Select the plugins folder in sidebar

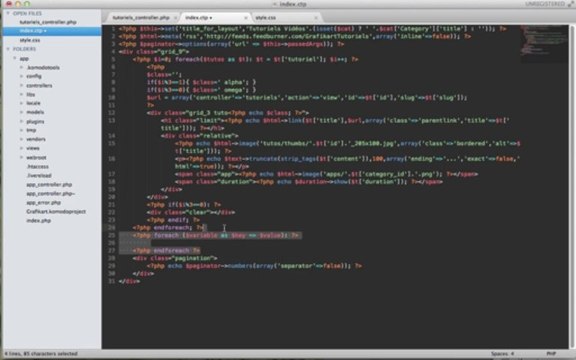click(x=35, y=121)
